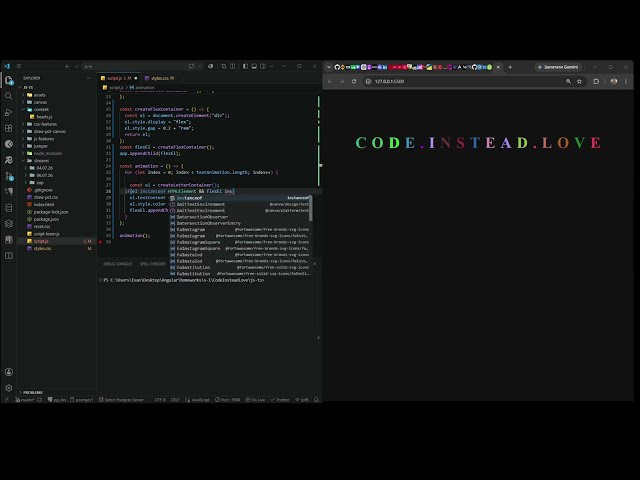Image resolution: width=640 pixels, height=480 pixels.
Task: Open the Extensions view
Action: 9,128
